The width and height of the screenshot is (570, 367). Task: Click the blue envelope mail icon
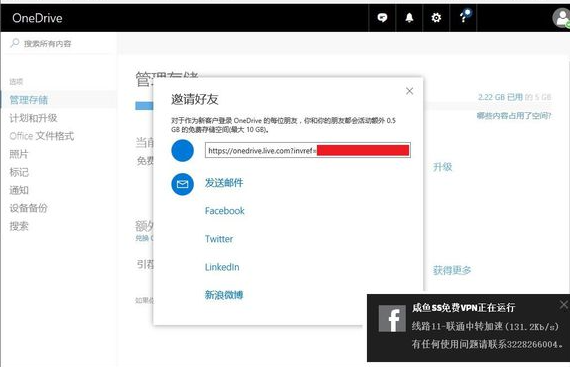click(182, 184)
